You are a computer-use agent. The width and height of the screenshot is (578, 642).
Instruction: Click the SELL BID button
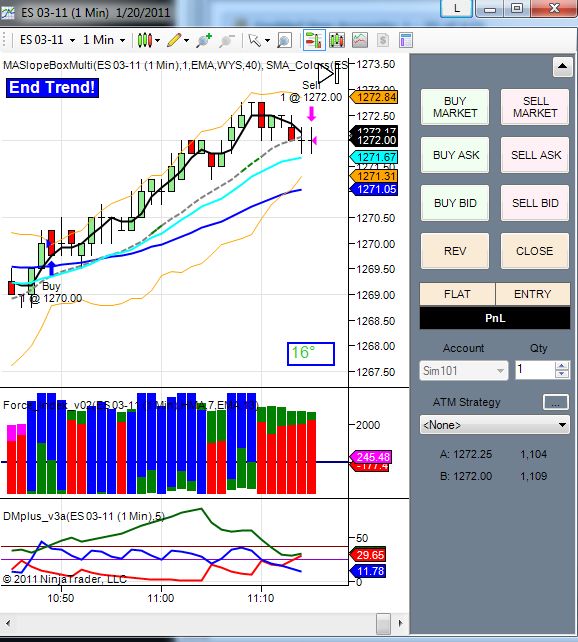[x=535, y=203]
